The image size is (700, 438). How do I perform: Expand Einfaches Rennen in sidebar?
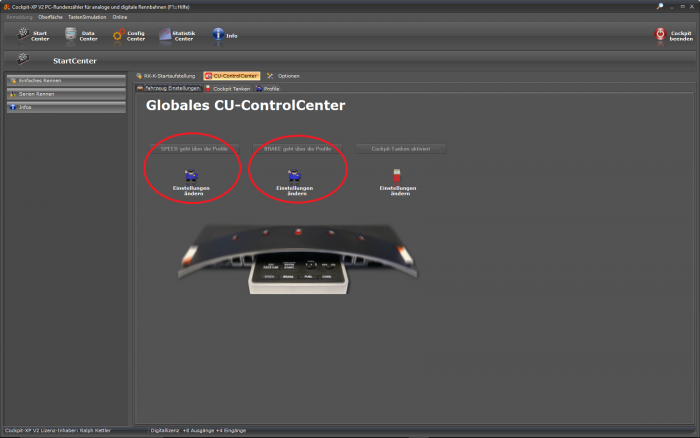pos(65,79)
